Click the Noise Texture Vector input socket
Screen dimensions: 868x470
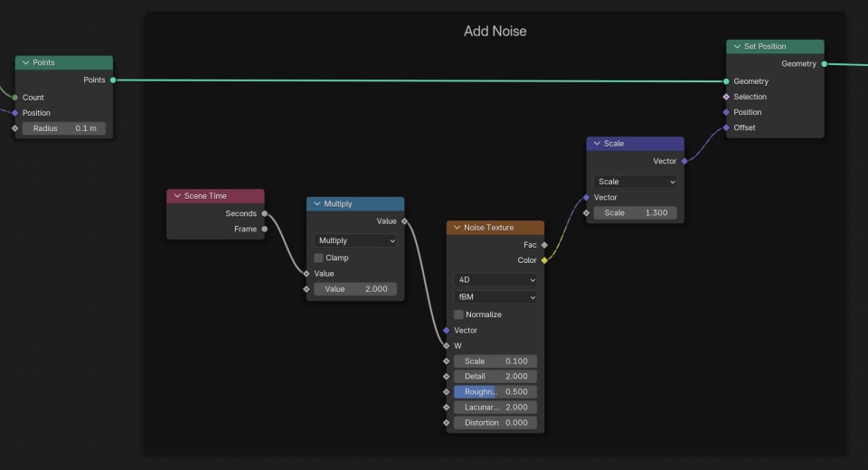(447, 331)
